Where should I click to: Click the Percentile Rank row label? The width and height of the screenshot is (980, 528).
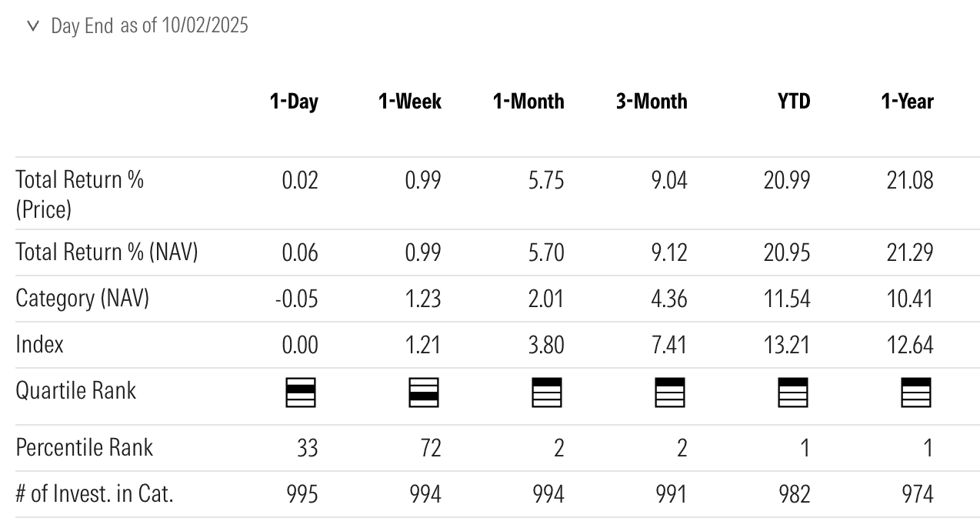[x=85, y=447]
